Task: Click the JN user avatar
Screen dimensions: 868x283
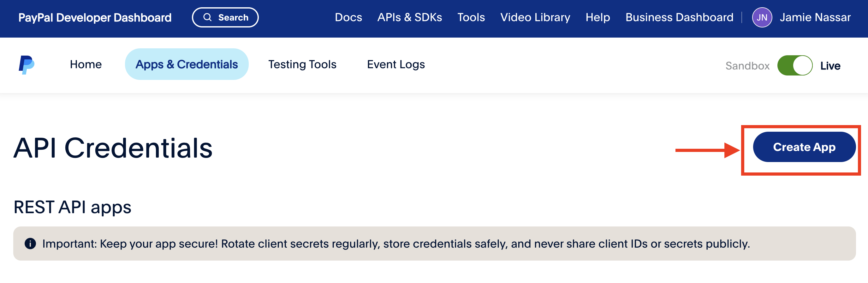Action: [762, 17]
